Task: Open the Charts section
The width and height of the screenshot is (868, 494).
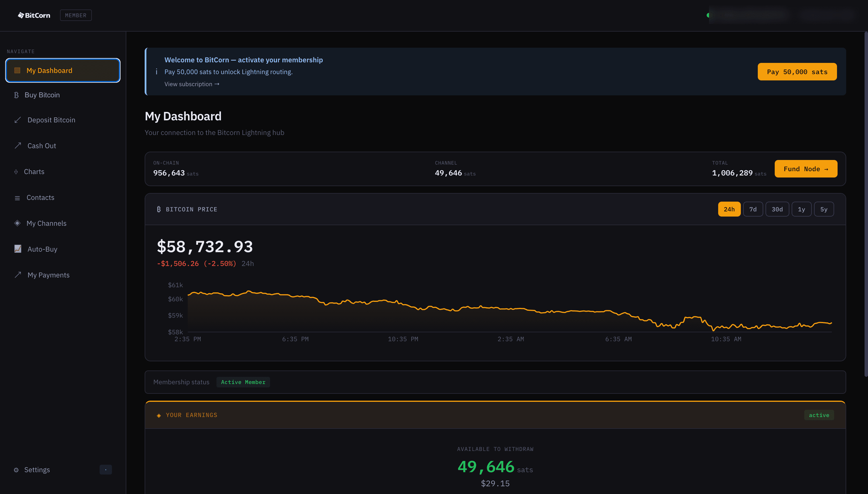Action: tap(63, 172)
